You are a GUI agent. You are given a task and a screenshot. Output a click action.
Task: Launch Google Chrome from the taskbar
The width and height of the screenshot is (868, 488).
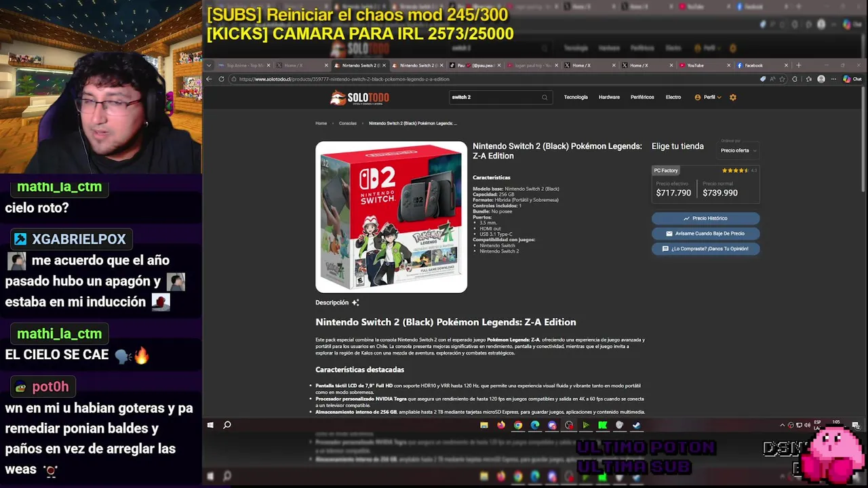(x=518, y=425)
